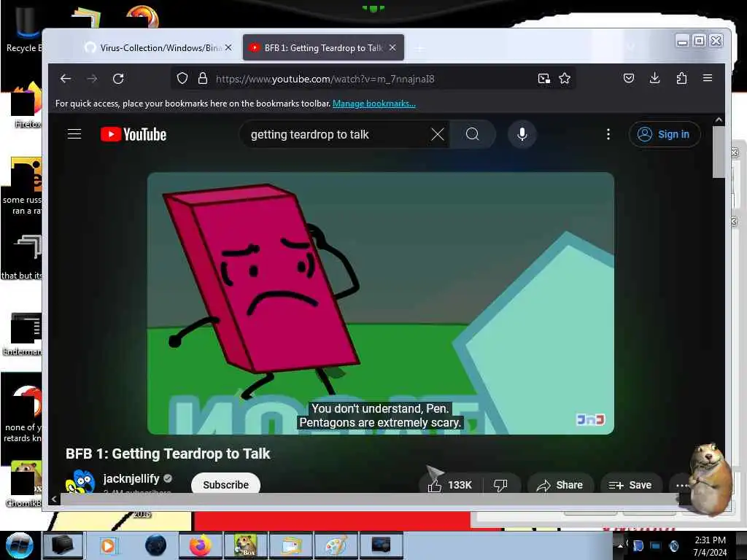Open YouTube settings three-dot menu
Image resolution: width=747 pixels, height=560 pixels.
point(608,134)
